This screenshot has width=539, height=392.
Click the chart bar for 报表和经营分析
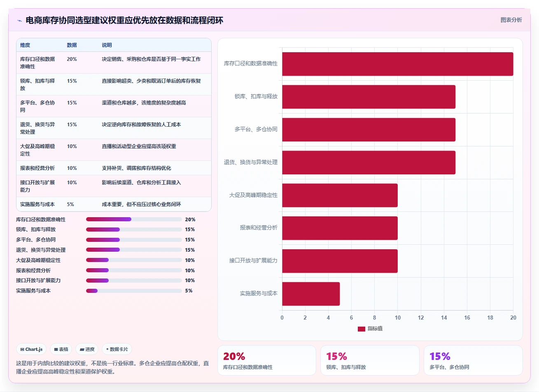click(x=340, y=228)
